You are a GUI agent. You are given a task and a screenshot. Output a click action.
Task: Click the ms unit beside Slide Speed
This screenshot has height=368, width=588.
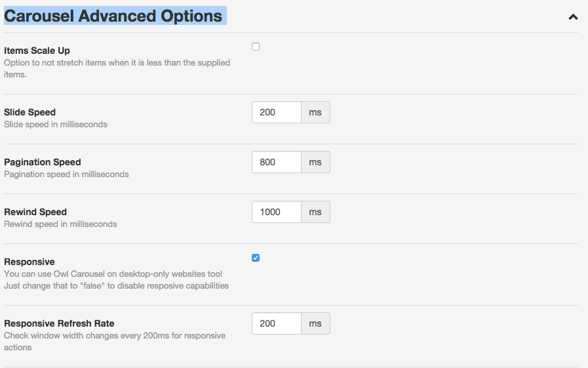[x=315, y=112]
